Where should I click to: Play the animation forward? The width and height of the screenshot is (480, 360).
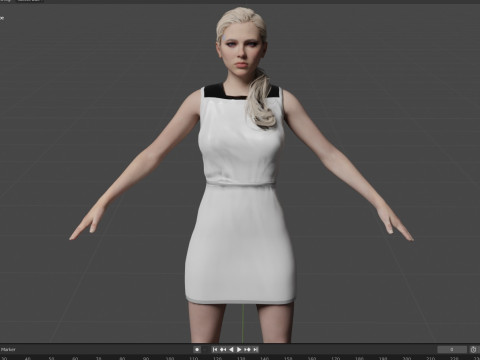click(x=239, y=349)
